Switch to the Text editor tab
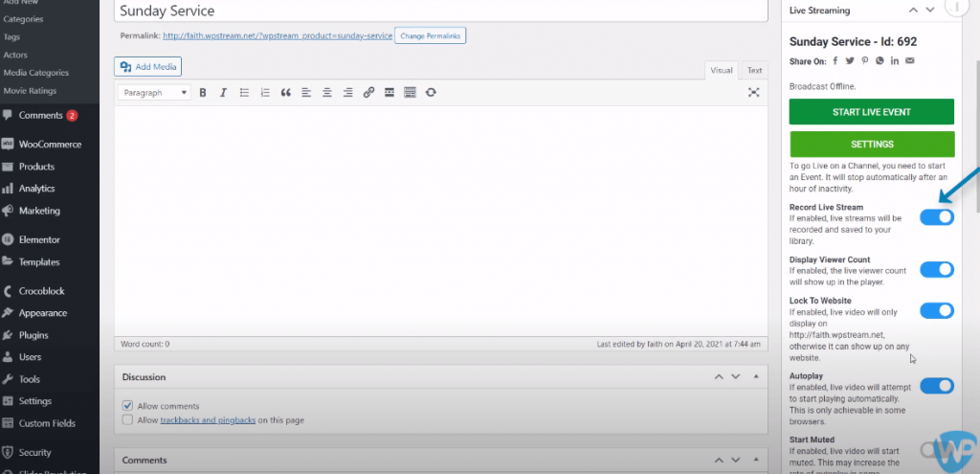The image size is (980, 474). (x=754, y=70)
